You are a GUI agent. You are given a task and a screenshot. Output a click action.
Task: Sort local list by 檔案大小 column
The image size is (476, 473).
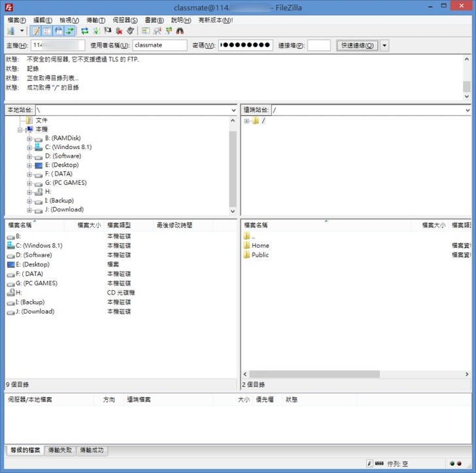pyautogui.click(x=89, y=225)
